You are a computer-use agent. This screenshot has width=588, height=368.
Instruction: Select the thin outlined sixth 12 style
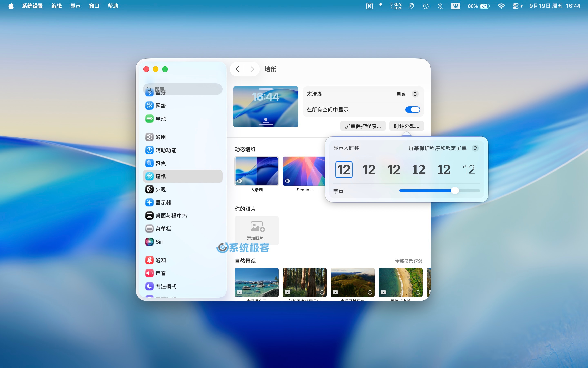pyautogui.click(x=469, y=170)
